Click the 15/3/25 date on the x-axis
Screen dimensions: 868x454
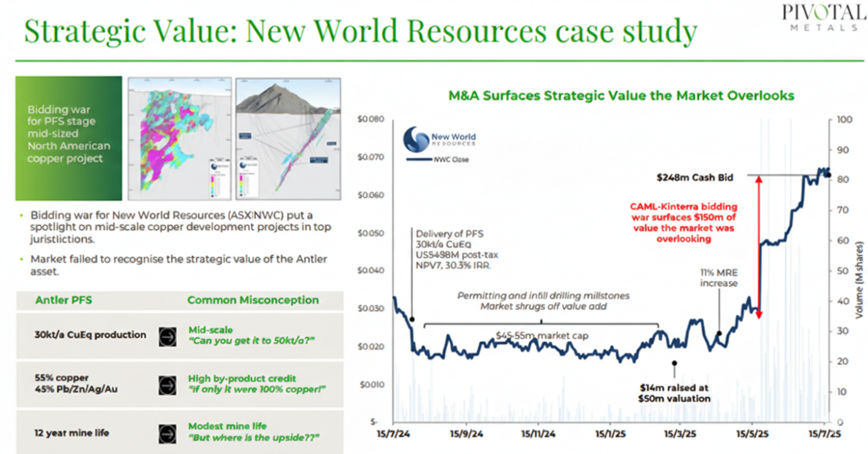pos(682,434)
